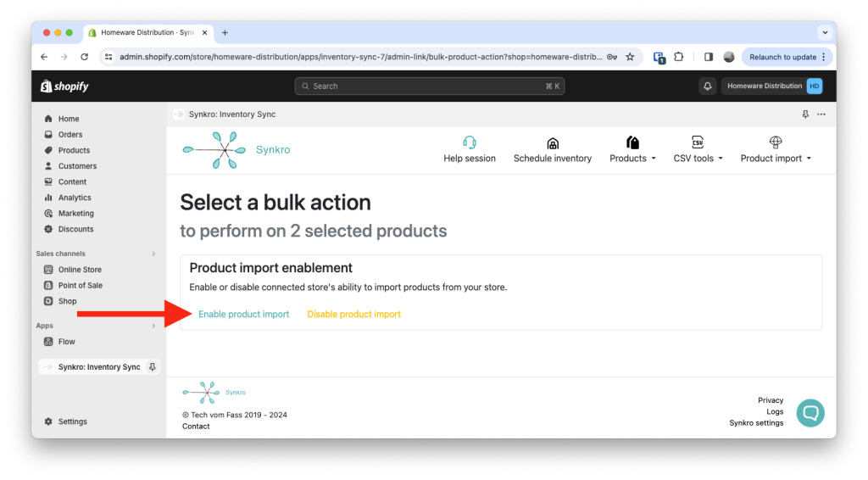
Task: Click the browser profile avatar
Action: click(x=728, y=57)
